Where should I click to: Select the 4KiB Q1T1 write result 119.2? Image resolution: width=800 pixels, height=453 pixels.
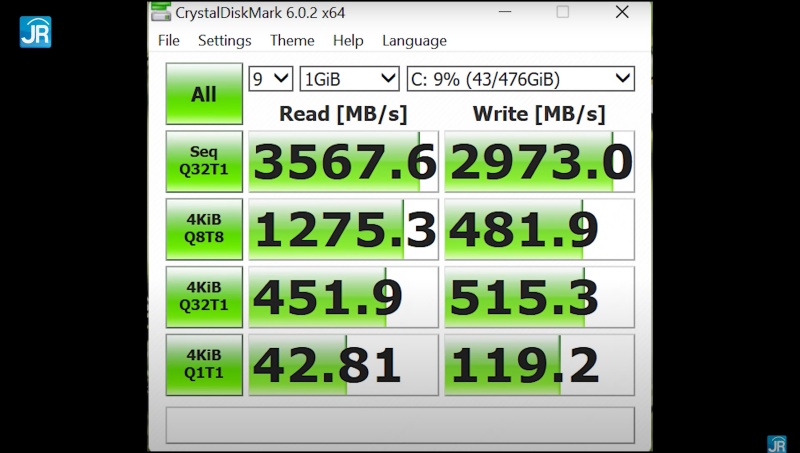click(539, 365)
